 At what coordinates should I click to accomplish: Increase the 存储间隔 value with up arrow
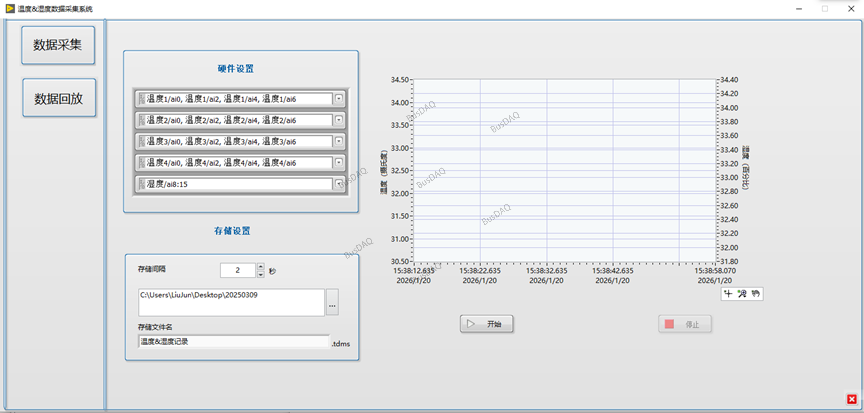point(261,266)
